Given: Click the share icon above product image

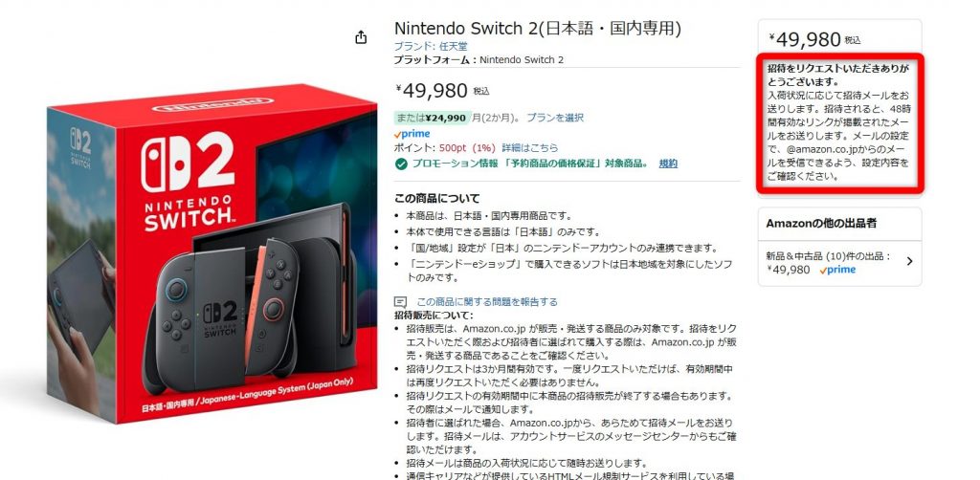Looking at the screenshot, I should tap(361, 37).
